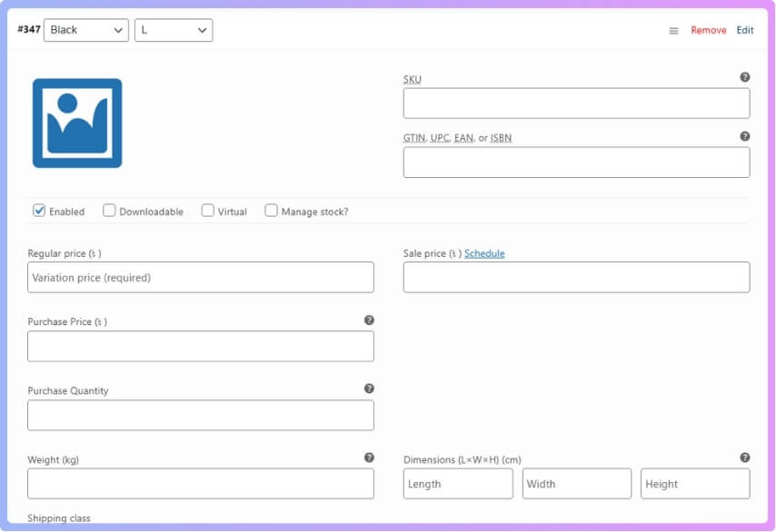This screenshot has width=776, height=532.
Task: Open the Black color dropdown
Action: 86,29
